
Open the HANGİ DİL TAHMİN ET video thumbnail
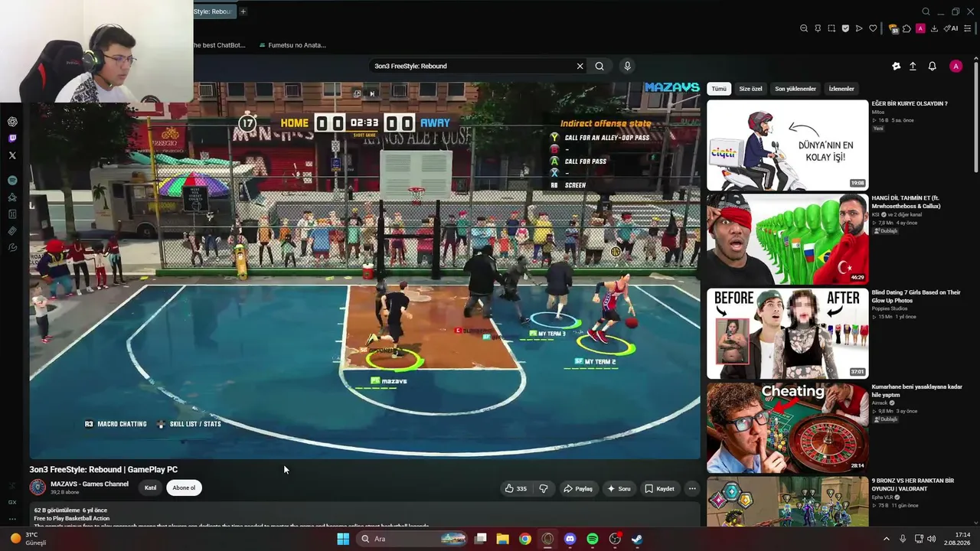787,239
